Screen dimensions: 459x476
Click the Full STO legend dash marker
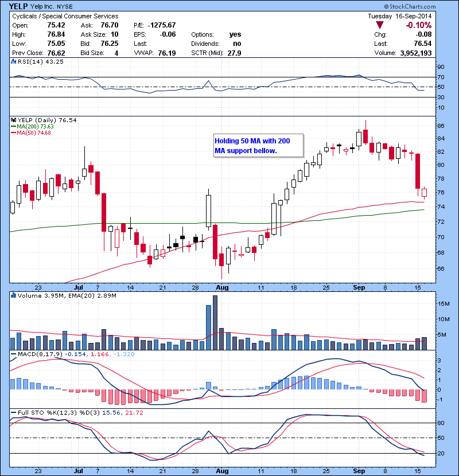(x=13, y=412)
